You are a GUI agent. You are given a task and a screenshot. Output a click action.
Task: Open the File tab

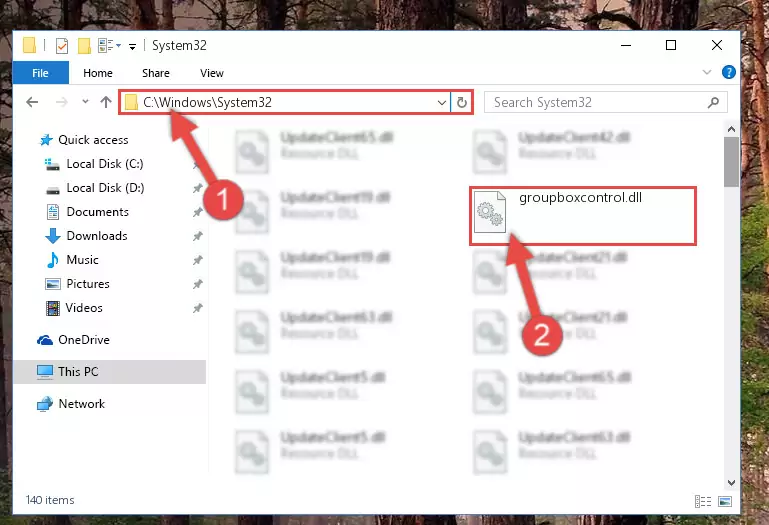pos(41,73)
